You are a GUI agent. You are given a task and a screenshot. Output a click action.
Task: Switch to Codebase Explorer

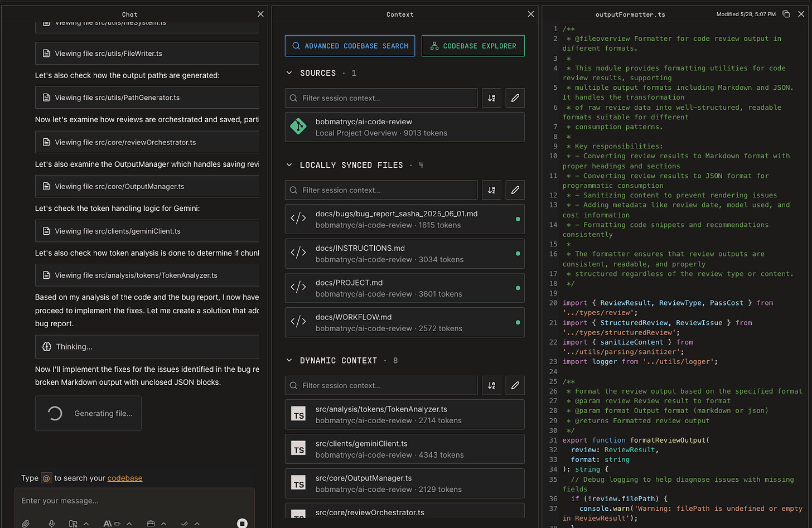[x=473, y=46]
